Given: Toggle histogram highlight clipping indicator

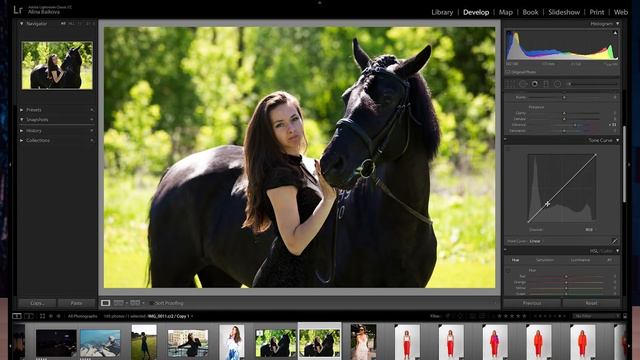Looking at the screenshot, I should (615, 33).
